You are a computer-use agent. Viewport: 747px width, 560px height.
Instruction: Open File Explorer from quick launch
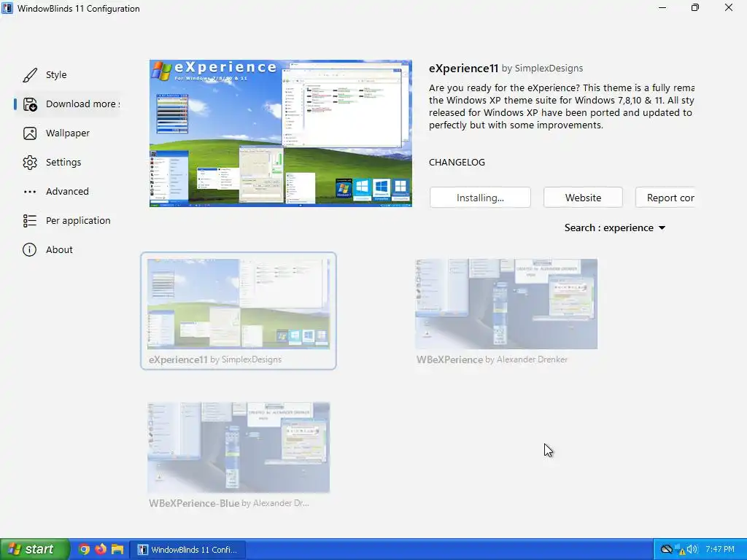pyautogui.click(x=117, y=549)
